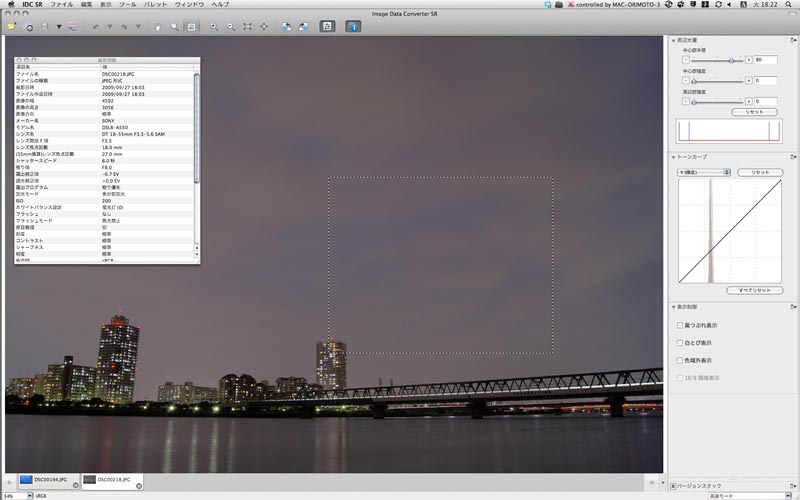
Task: Click the 周辺部強度 slider handle
Action: pos(694,102)
